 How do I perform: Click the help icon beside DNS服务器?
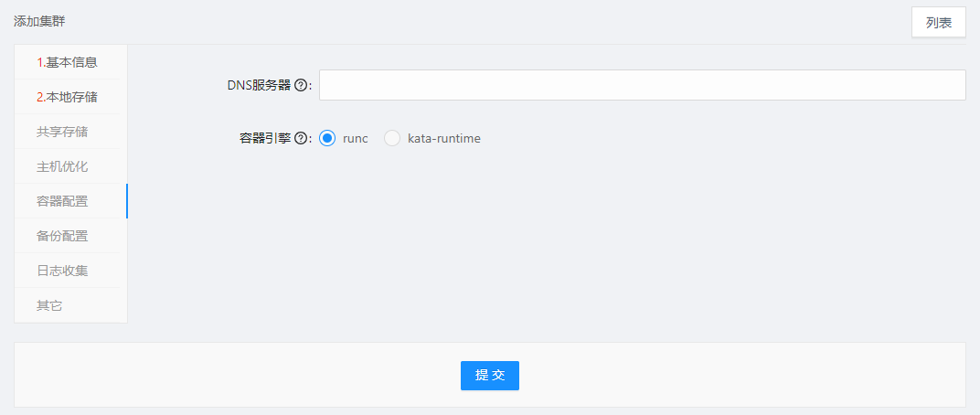click(300, 86)
